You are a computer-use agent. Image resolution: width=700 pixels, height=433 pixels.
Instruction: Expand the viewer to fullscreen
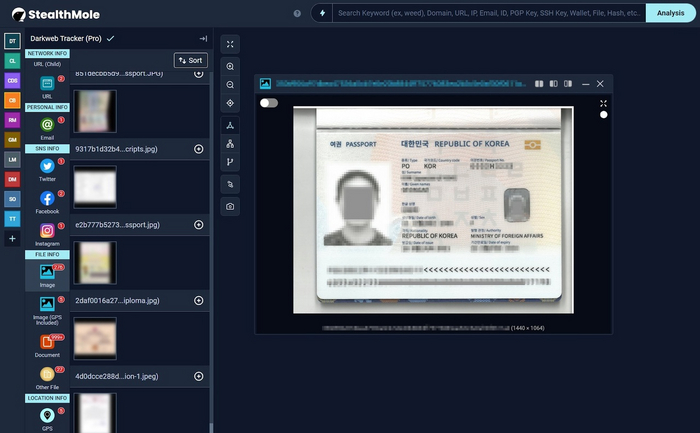[x=603, y=103]
